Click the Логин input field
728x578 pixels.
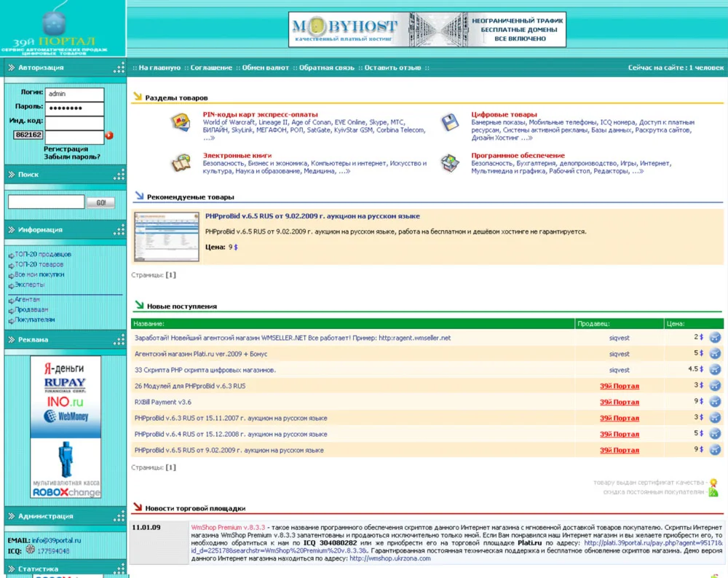(74, 94)
